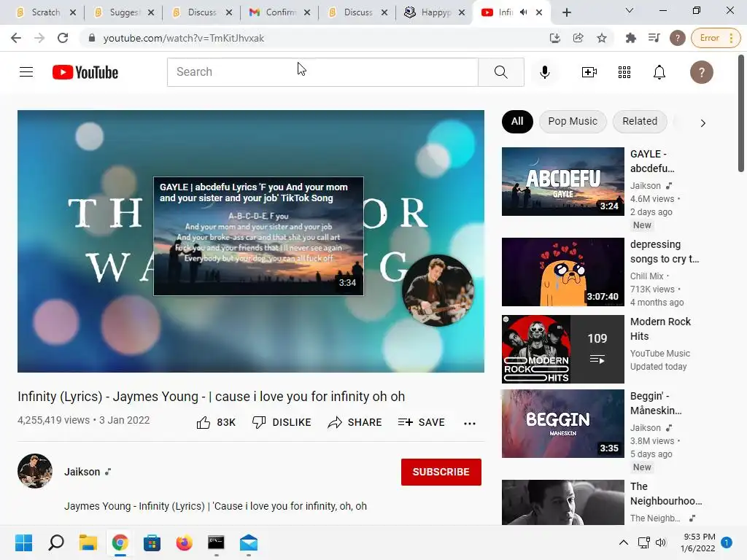This screenshot has width=747, height=560.
Task: Open Beggin' Måneskin video title
Action: click(656, 403)
